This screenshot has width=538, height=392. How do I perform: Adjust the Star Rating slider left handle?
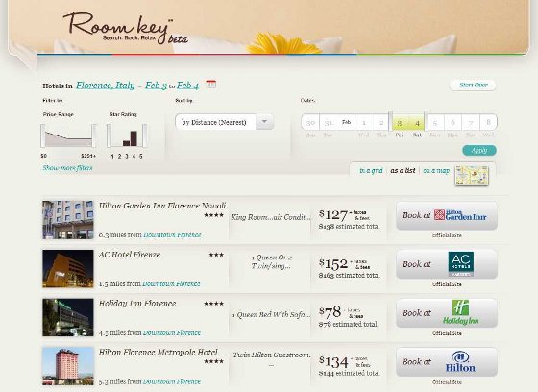tap(110, 135)
